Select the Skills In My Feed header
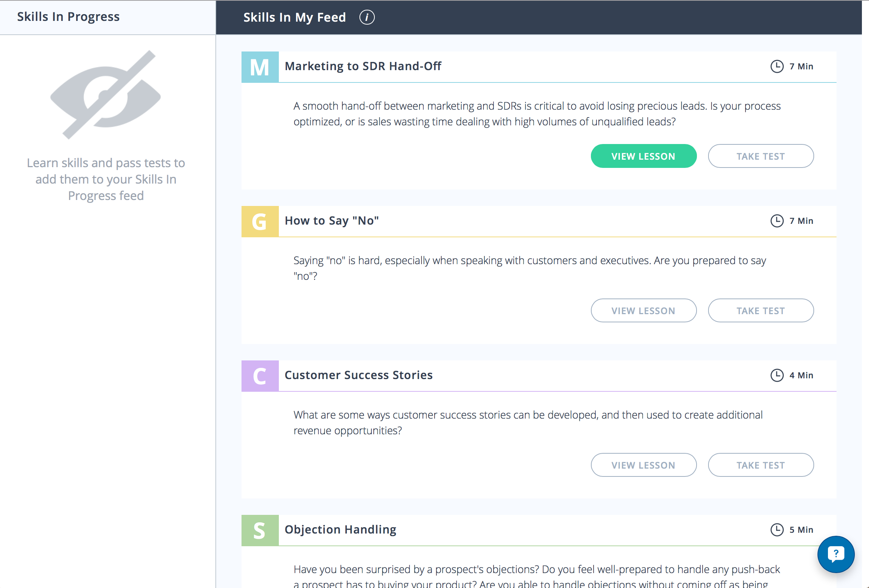The image size is (869, 588). tap(294, 17)
